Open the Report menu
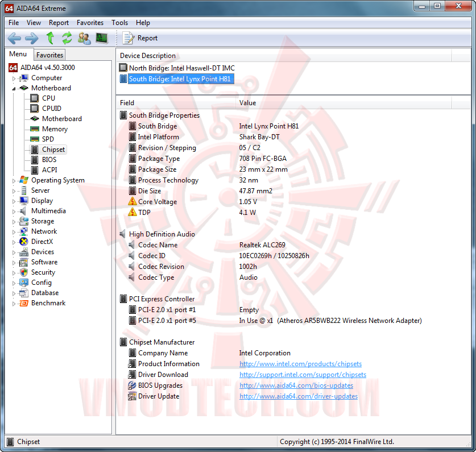 click(59, 23)
